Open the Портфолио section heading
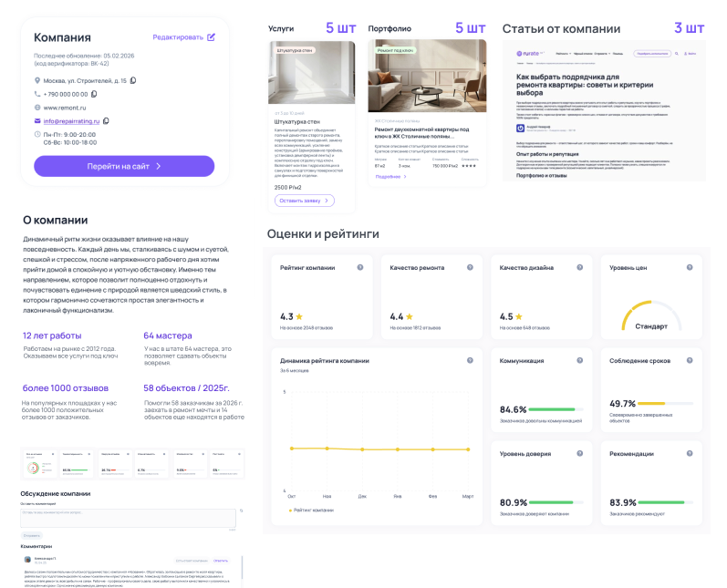727x588 pixels. pyautogui.click(x=389, y=28)
